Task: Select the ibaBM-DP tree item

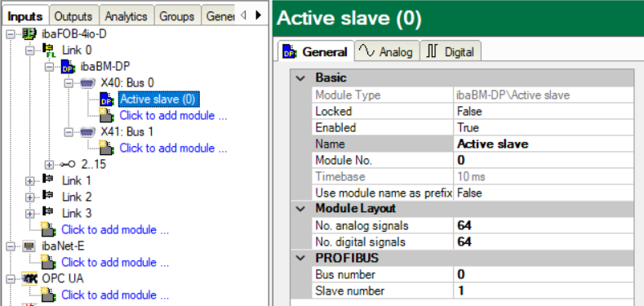Action: pyautogui.click(x=104, y=67)
